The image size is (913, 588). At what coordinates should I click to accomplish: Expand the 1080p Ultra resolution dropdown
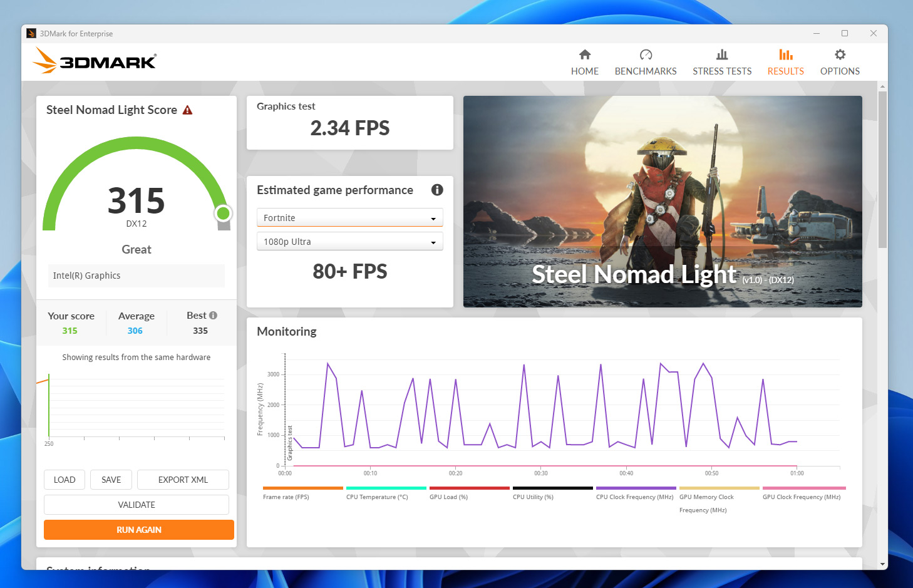pyautogui.click(x=349, y=242)
